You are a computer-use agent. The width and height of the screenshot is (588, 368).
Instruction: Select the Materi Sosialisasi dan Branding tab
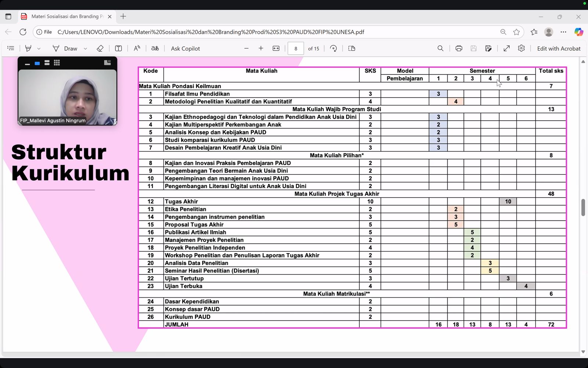65,17
